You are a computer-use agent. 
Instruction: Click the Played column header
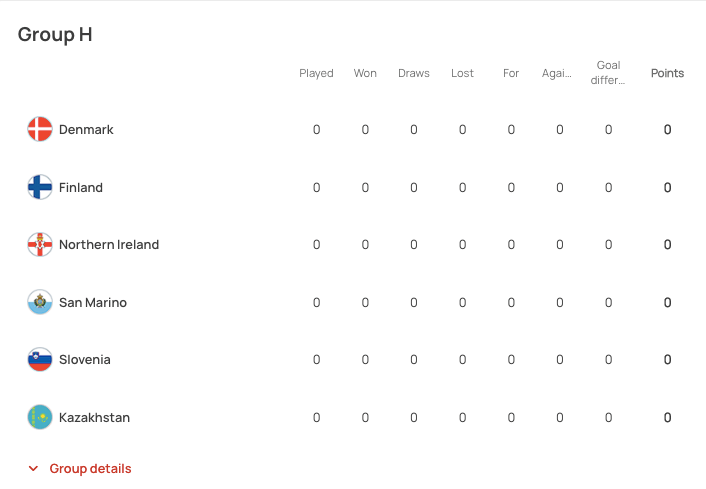pyautogui.click(x=316, y=73)
